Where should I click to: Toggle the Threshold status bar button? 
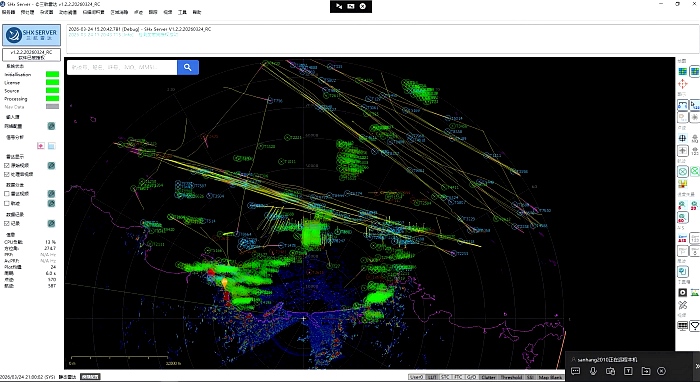pyautogui.click(x=511, y=377)
